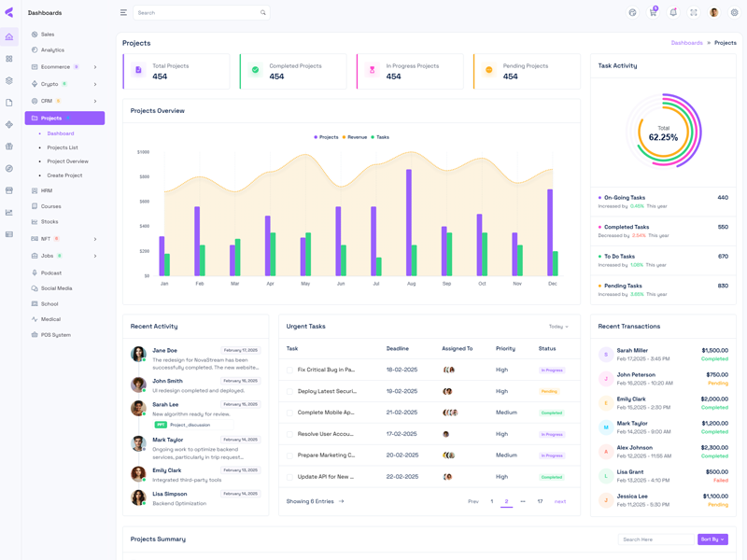747x560 pixels.
Task: Click the theme palette icon in header
Action: [x=632, y=13]
